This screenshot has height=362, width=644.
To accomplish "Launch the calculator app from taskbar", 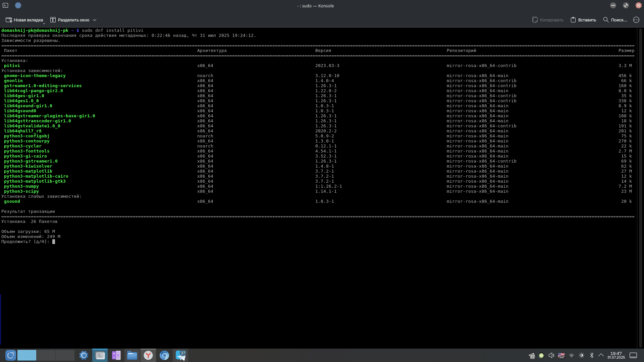I will tap(116, 355).
